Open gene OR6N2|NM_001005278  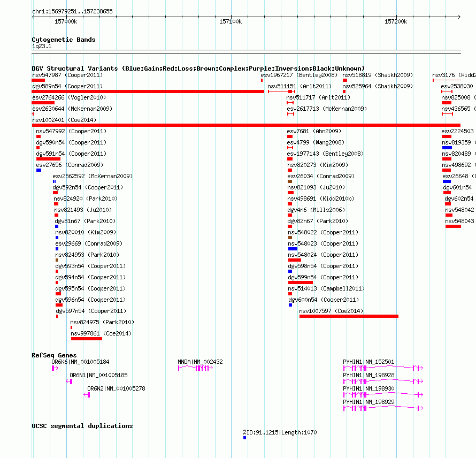(x=116, y=388)
